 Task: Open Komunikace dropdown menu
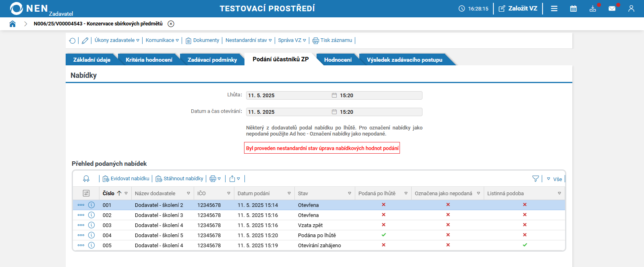pos(162,40)
